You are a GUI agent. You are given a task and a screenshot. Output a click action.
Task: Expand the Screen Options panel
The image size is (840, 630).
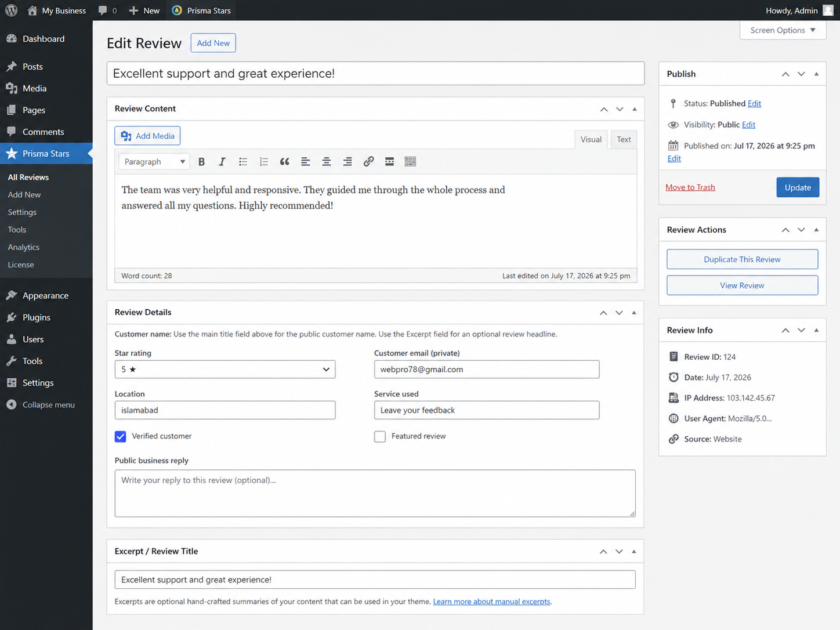pos(783,30)
